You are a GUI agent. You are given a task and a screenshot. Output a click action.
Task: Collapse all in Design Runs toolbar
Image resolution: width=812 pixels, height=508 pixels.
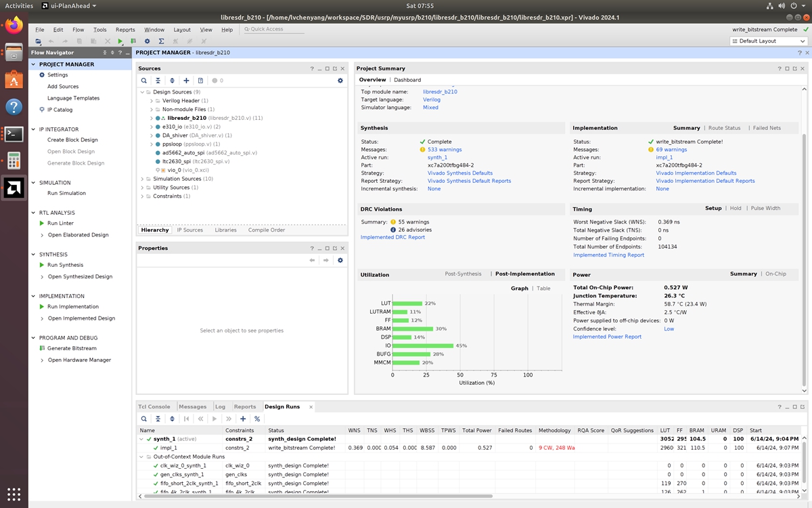pos(158,419)
